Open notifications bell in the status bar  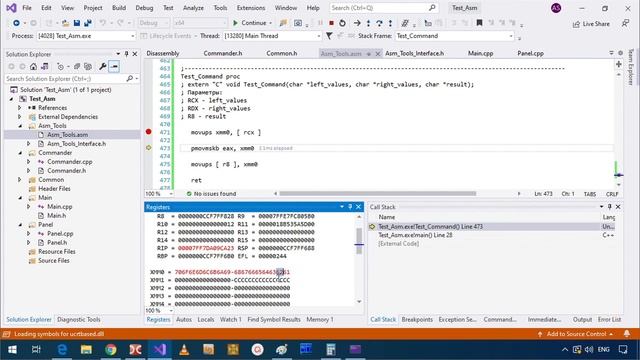click(x=627, y=333)
